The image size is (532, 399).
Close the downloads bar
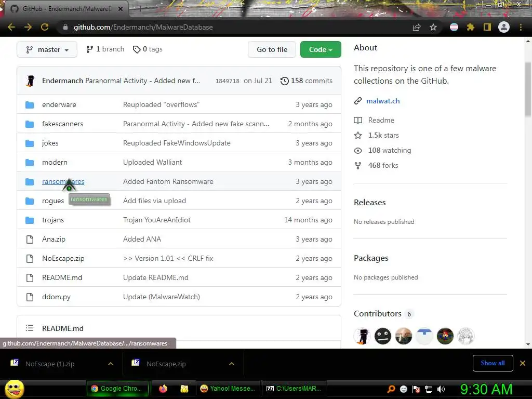tap(523, 363)
